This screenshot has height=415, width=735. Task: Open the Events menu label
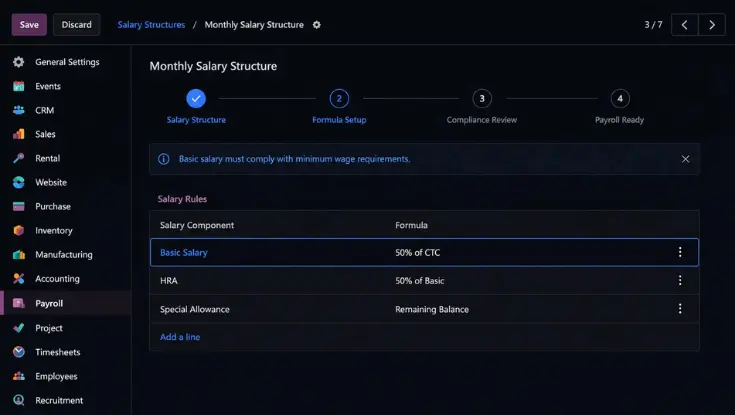click(x=48, y=86)
